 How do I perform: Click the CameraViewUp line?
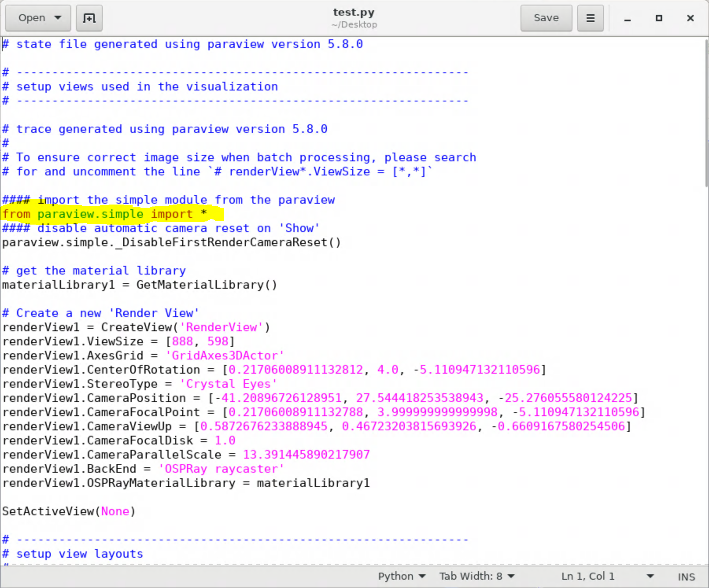(317, 426)
